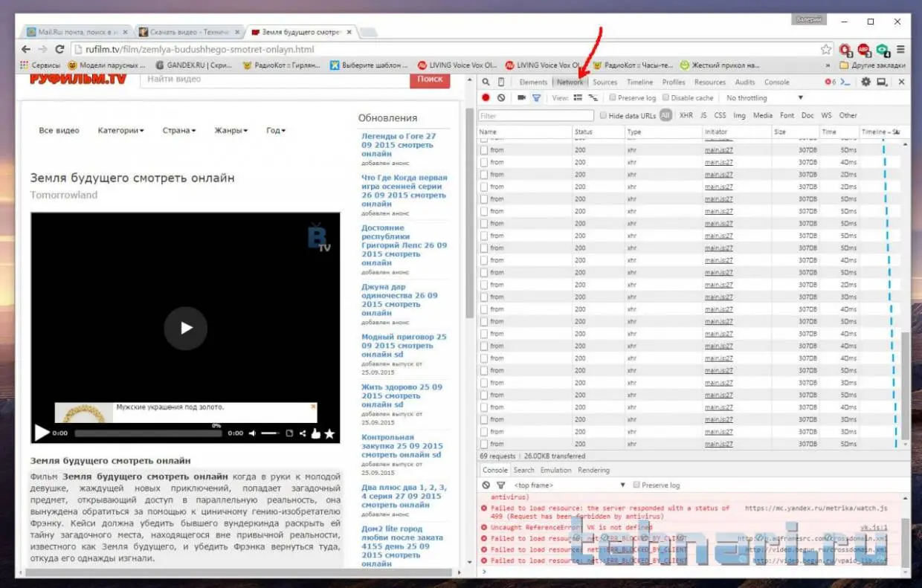Viewport: 922px width, 588px height.
Task: Check the Disable cache option
Action: point(666,98)
